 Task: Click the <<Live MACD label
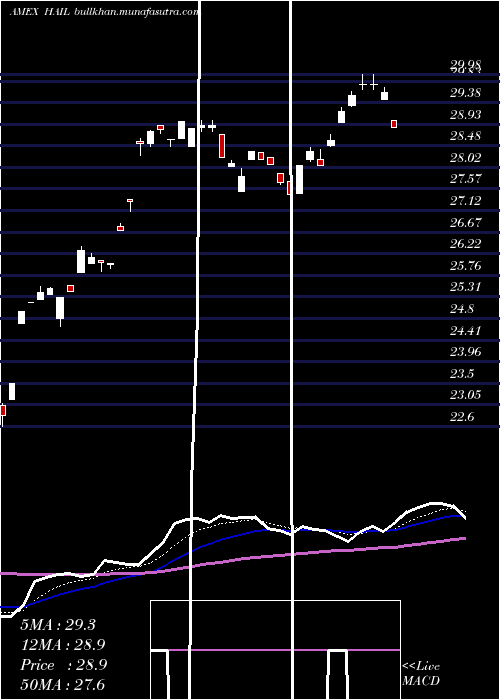pos(421,674)
